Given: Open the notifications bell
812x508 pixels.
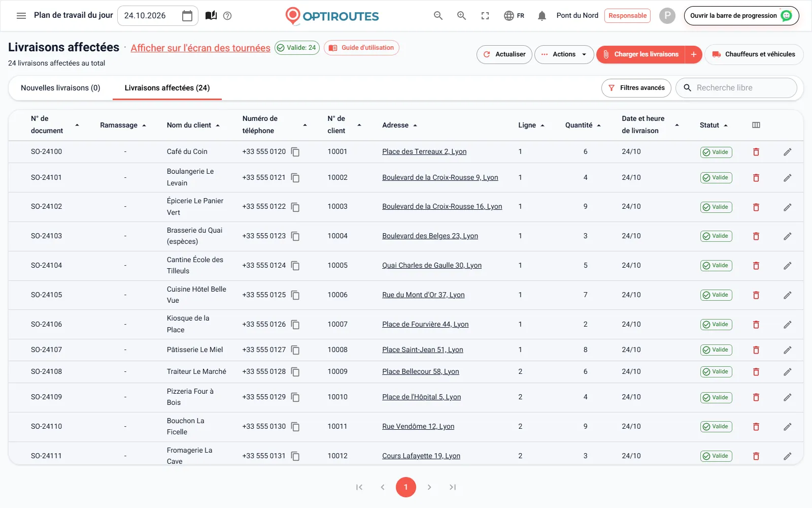Looking at the screenshot, I should coord(542,16).
